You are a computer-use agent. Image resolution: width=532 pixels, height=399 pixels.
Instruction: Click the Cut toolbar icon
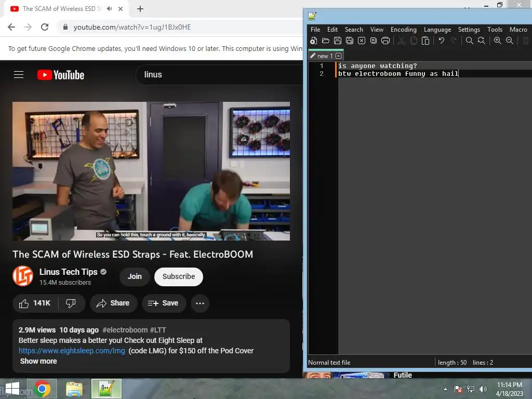(x=402, y=41)
